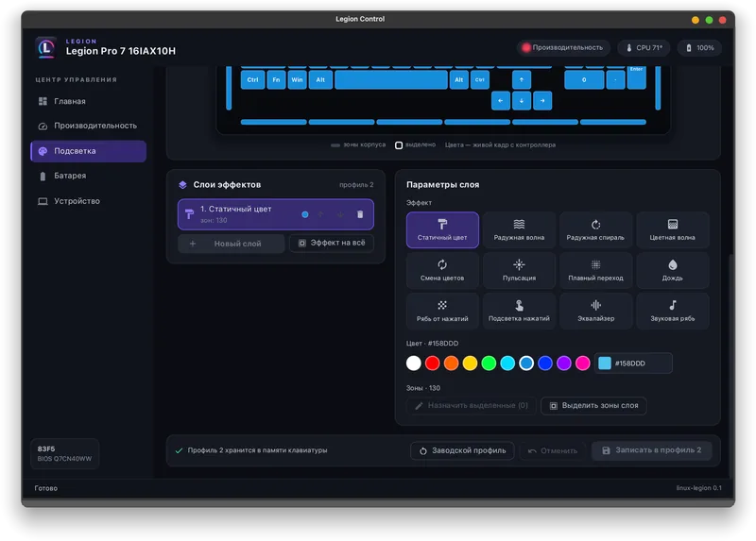Pick the pink color swatch
Screen dimensions: 756x541
click(x=583, y=363)
